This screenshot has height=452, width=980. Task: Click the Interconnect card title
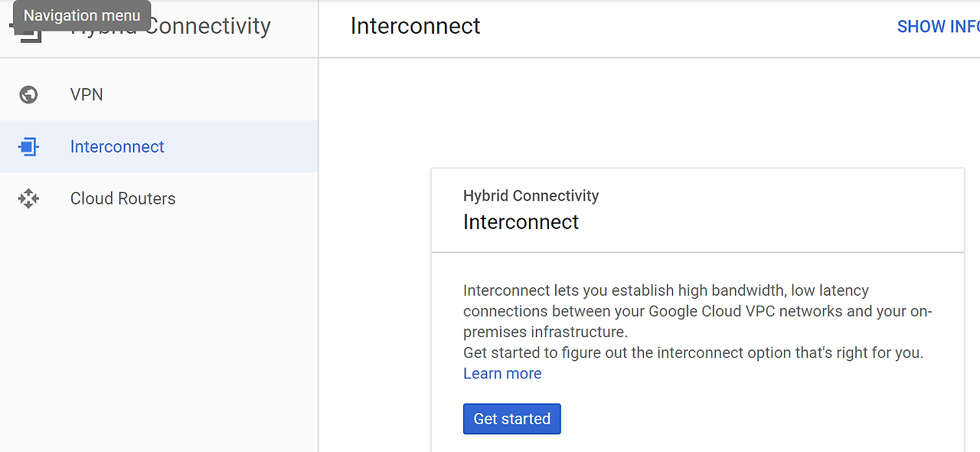521,222
